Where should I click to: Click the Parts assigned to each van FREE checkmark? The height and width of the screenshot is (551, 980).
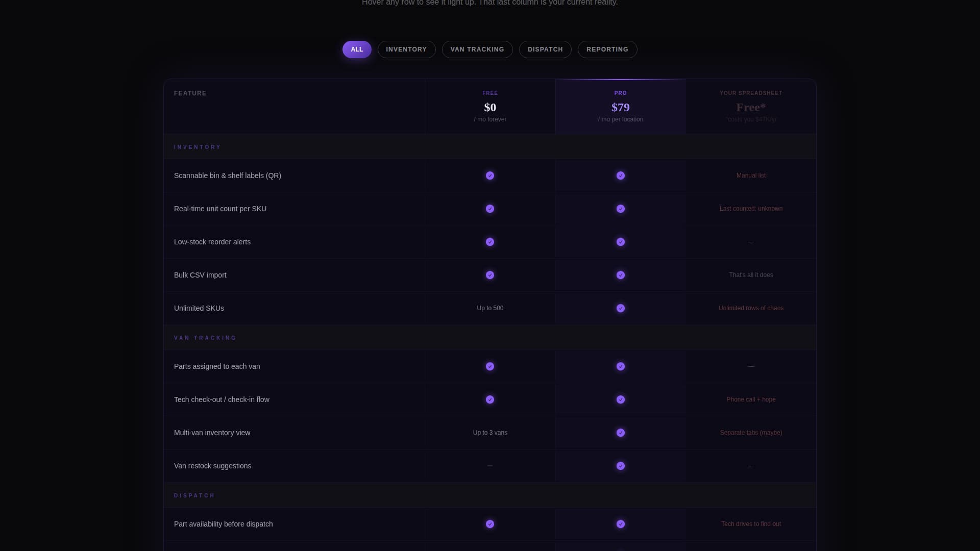coord(490,366)
